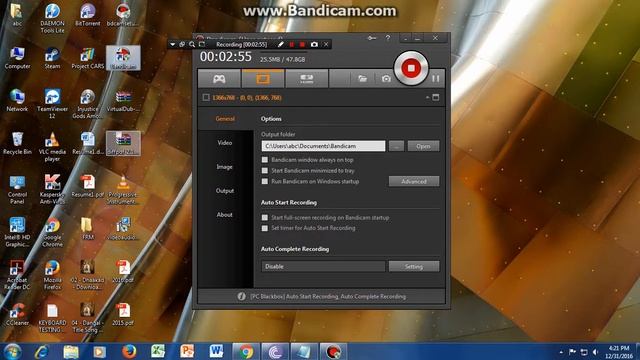
Task: Open Word from the taskbar
Action: click(x=216, y=351)
